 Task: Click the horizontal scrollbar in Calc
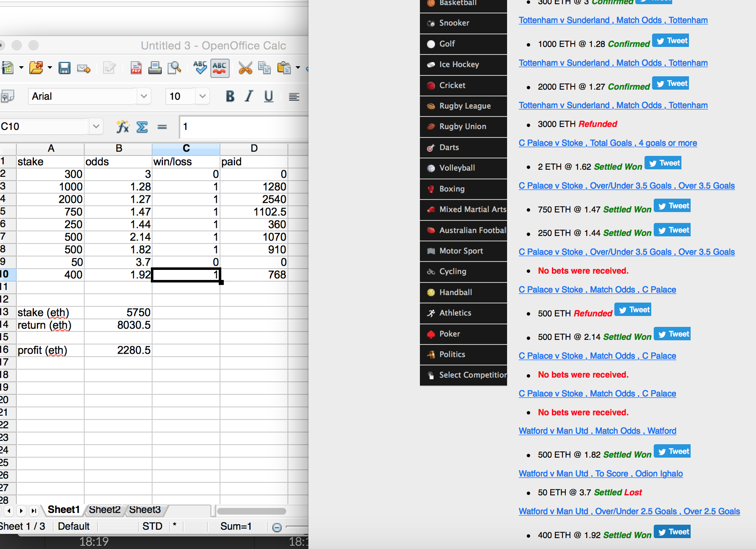pos(251,511)
